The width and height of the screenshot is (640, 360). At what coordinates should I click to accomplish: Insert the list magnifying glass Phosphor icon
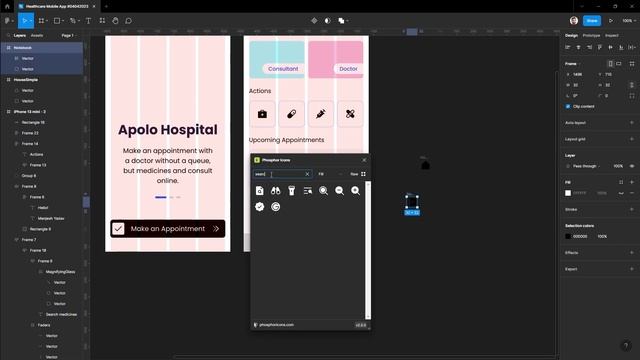pos(308,191)
